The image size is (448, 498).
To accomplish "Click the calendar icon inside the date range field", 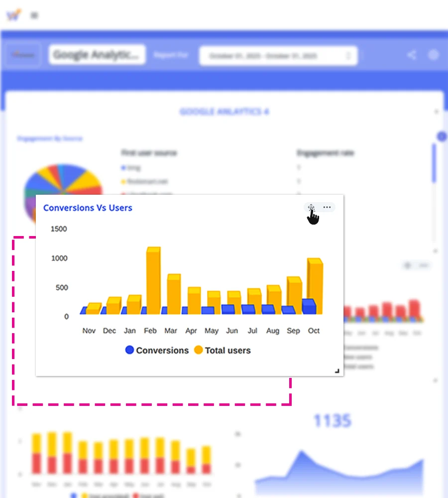I will point(348,55).
